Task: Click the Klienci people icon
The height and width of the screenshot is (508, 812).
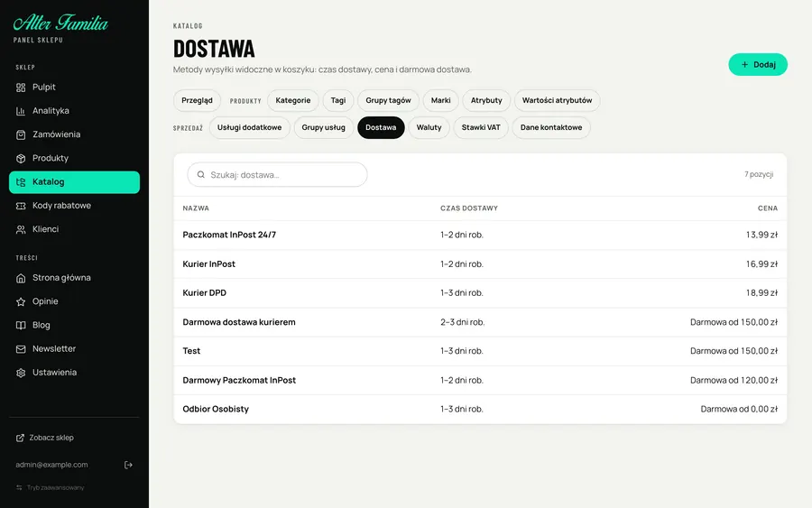Action: (21, 229)
